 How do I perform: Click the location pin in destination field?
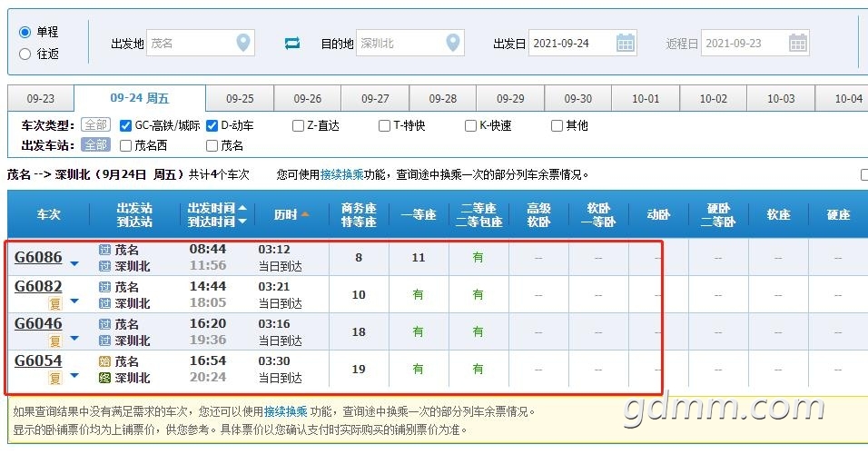click(452, 43)
